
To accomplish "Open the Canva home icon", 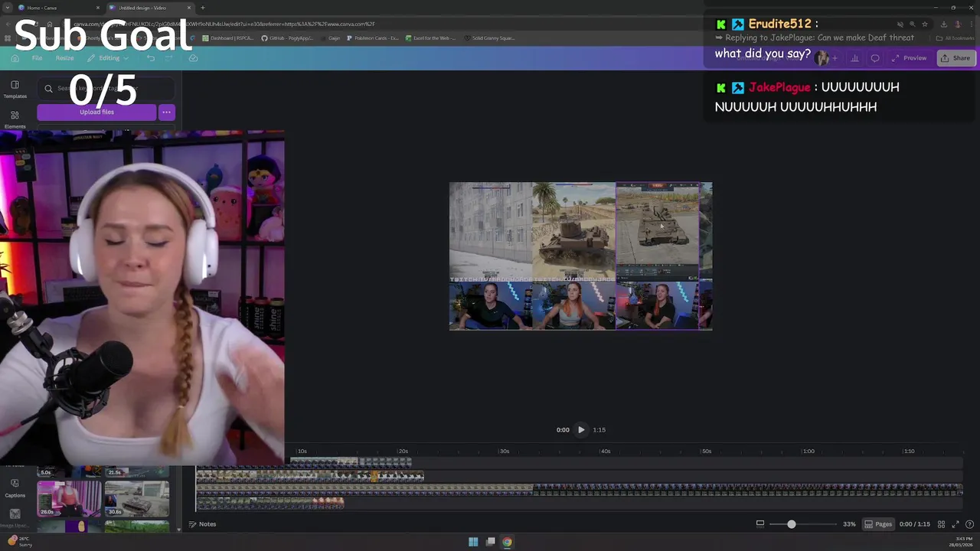I will click(15, 58).
